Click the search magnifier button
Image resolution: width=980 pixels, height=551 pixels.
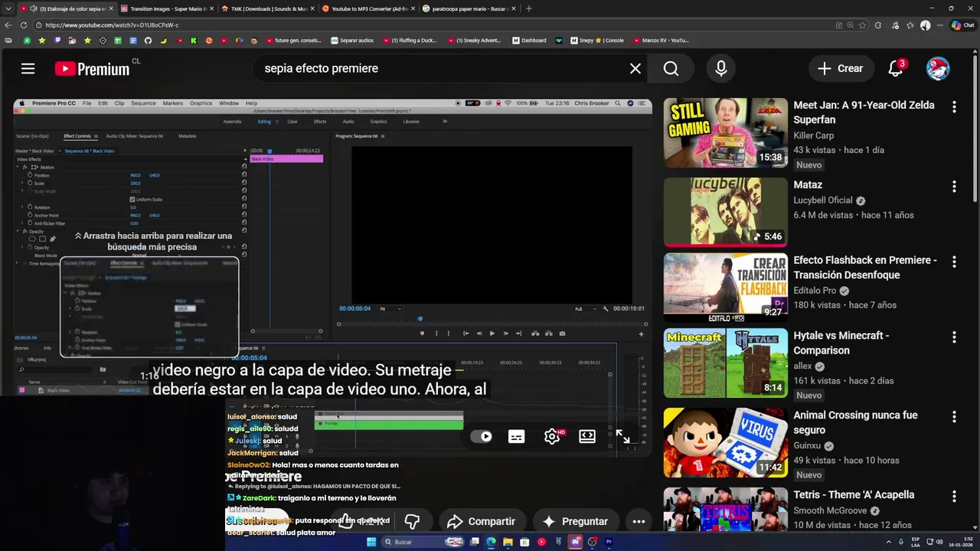pos(671,69)
